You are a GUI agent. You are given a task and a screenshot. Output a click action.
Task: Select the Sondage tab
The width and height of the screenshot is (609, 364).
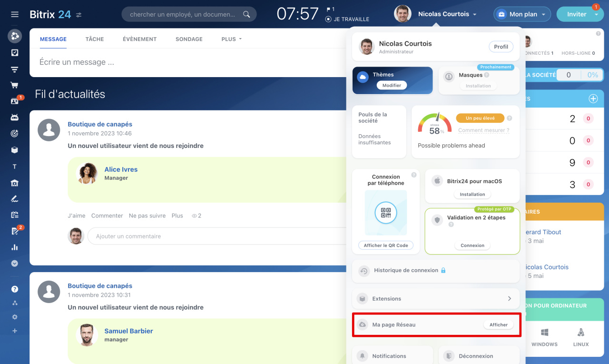click(189, 39)
